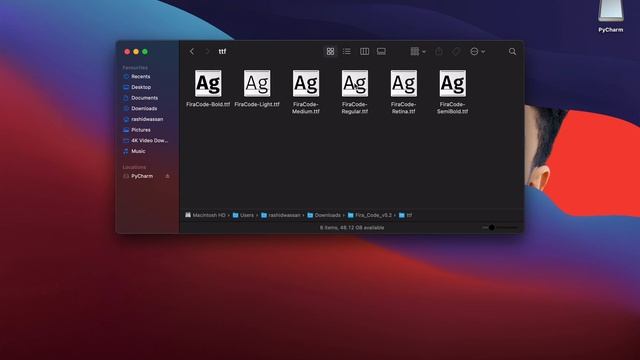Screen dimensions: 640x360
Task: Click the forward navigation arrow
Action: [207, 51]
